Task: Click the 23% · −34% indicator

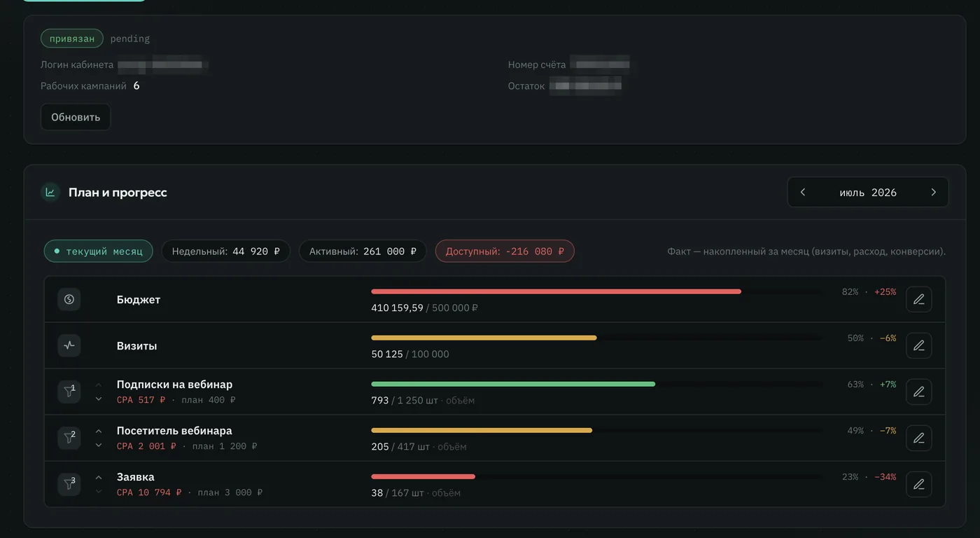Action: pos(869,476)
